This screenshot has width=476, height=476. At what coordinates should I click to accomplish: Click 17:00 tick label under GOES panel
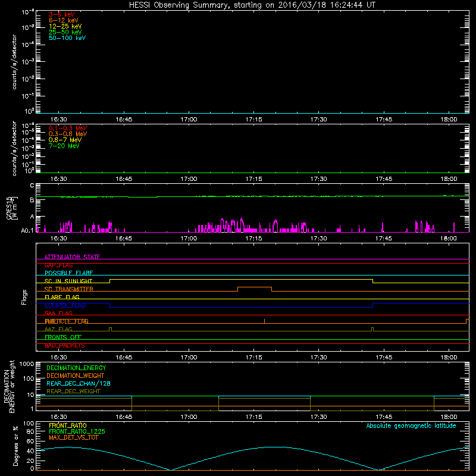click(x=189, y=239)
